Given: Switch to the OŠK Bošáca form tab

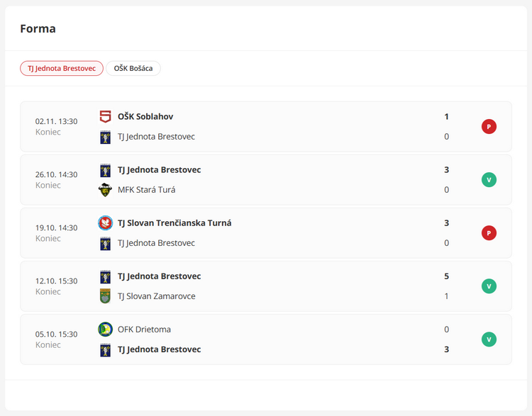Looking at the screenshot, I should [133, 68].
